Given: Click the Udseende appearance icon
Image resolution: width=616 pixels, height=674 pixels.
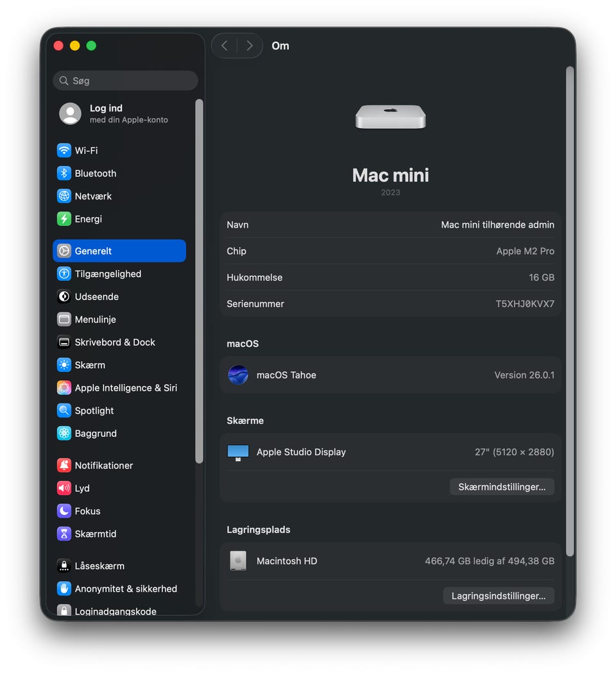Looking at the screenshot, I should point(64,296).
